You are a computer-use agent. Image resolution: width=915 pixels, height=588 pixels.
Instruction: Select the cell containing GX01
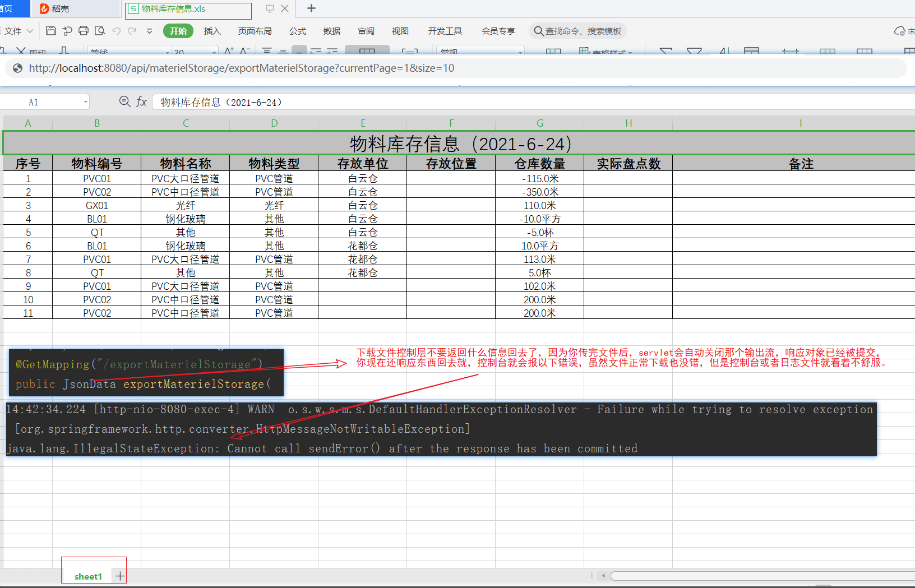[97, 206]
